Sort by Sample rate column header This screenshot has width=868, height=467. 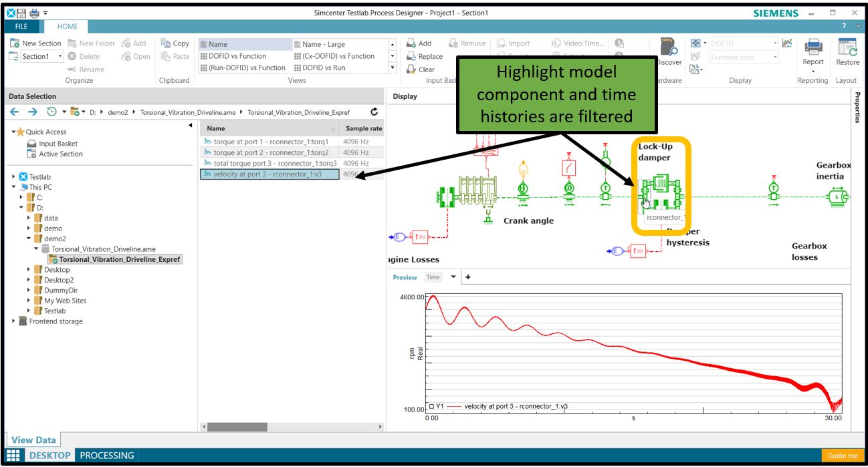click(x=363, y=128)
